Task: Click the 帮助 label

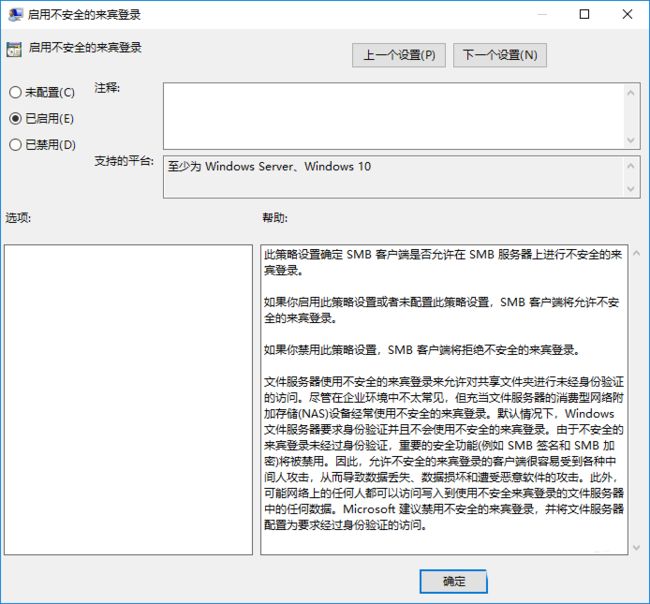Action: [x=275, y=218]
